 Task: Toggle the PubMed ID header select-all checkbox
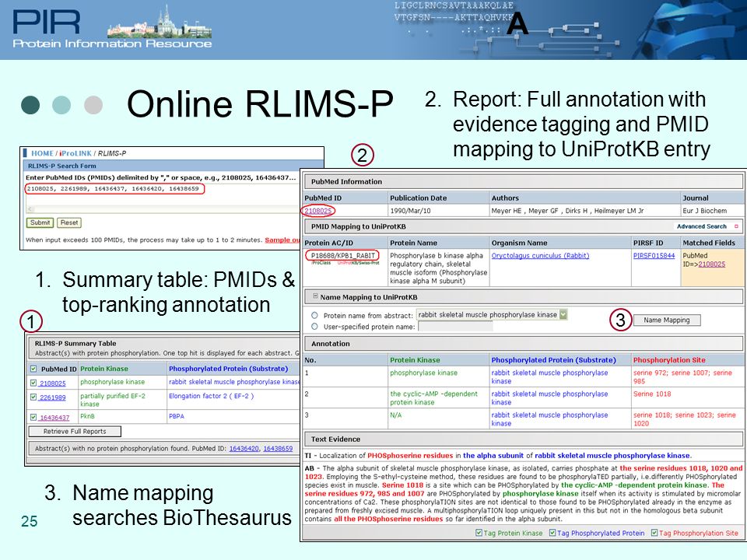click(33, 369)
